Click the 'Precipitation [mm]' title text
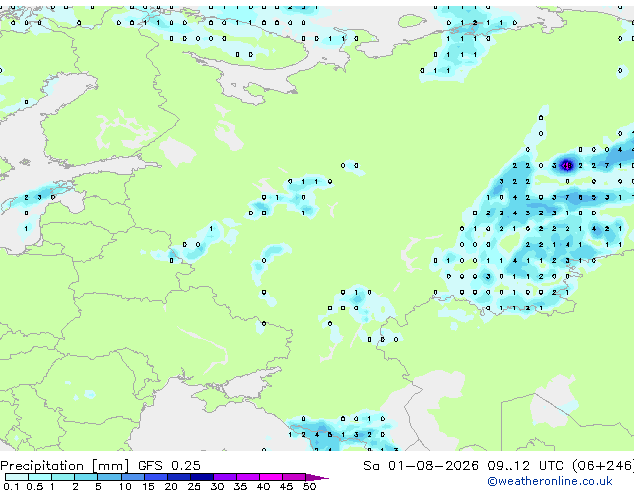The width and height of the screenshot is (634, 490). coord(65,466)
